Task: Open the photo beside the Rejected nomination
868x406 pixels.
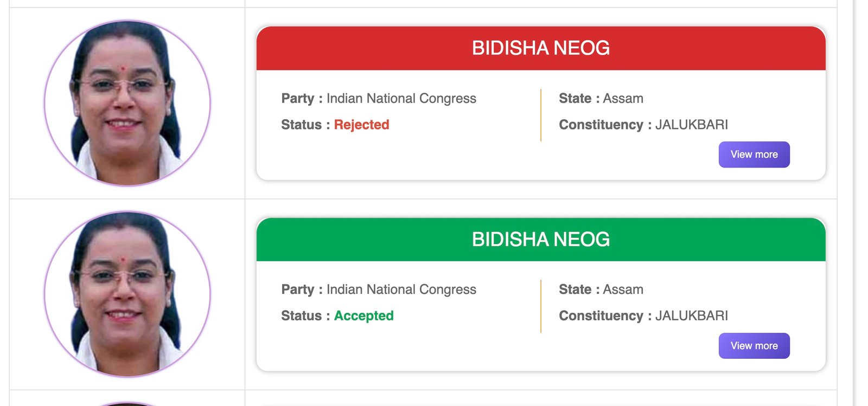Action: click(127, 103)
